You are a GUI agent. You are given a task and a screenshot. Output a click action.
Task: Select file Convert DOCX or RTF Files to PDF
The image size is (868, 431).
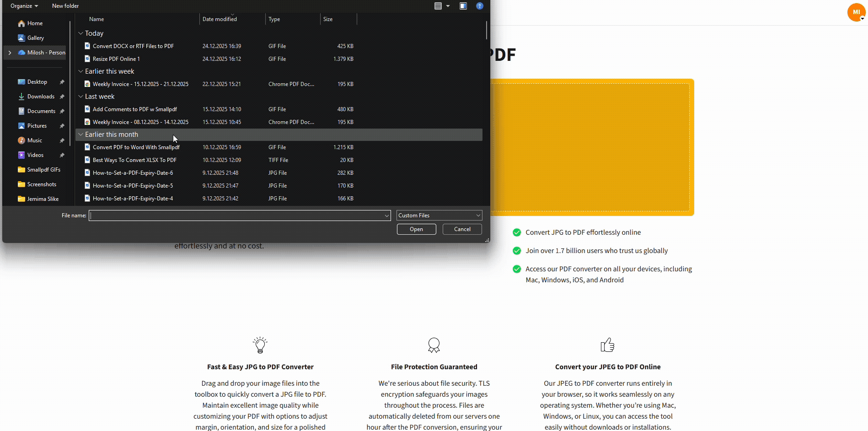(x=133, y=46)
